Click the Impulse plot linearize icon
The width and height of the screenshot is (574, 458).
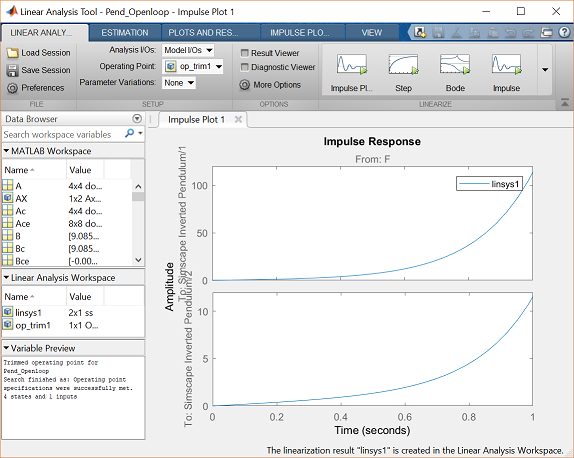pos(507,64)
